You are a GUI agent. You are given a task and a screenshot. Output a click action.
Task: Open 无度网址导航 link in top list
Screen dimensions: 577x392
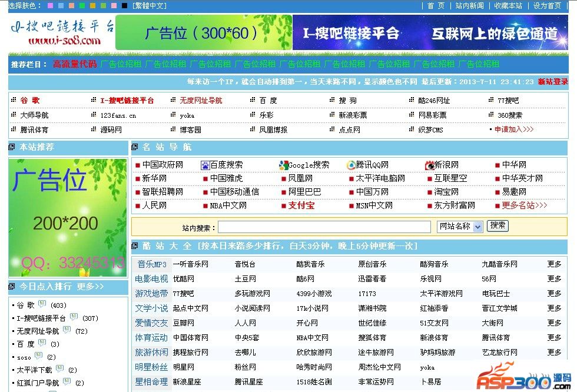201,101
